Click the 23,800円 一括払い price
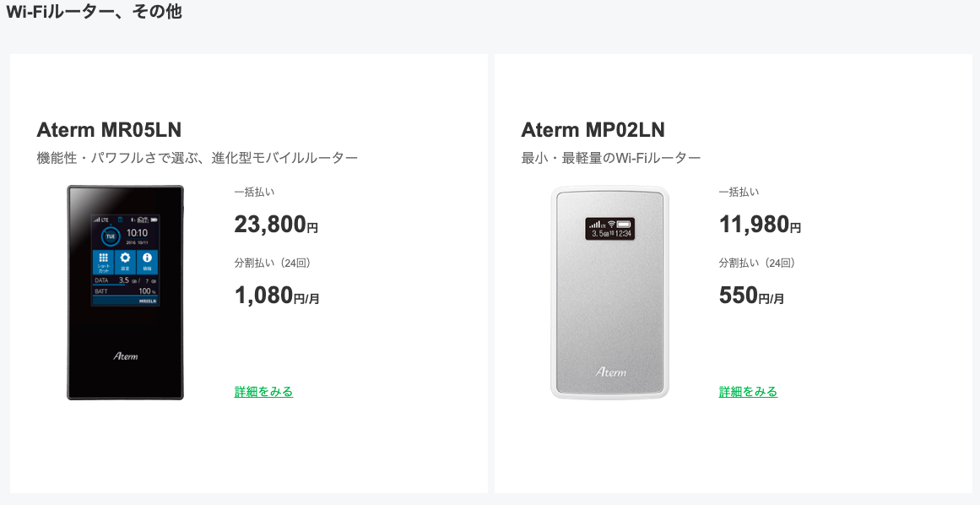The width and height of the screenshot is (980, 505). 274,225
